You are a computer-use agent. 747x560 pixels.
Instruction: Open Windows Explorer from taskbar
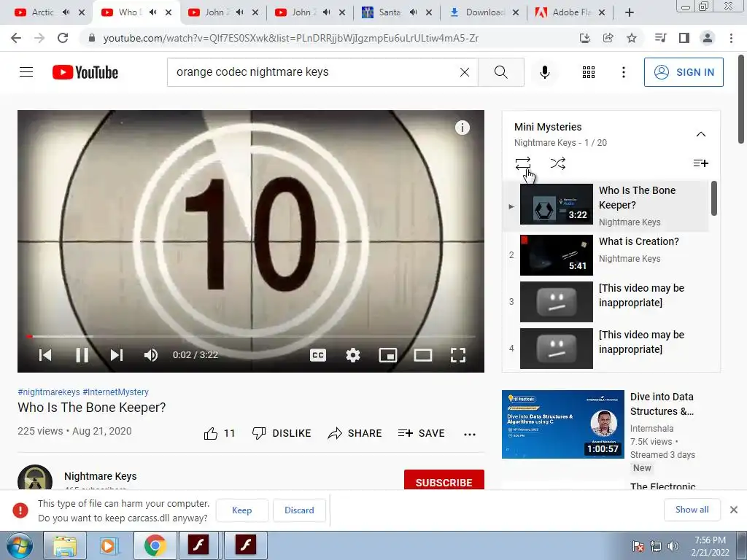click(x=65, y=545)
